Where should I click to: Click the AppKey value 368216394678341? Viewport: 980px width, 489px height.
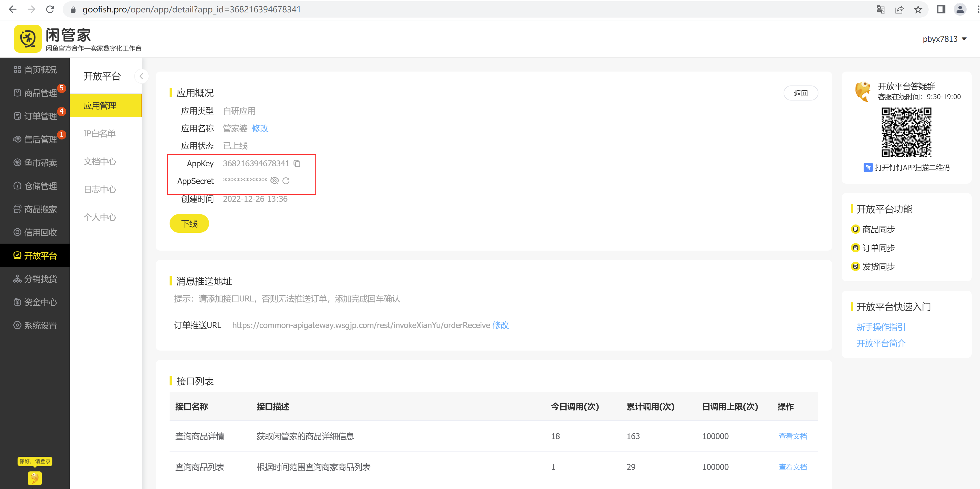256,164
